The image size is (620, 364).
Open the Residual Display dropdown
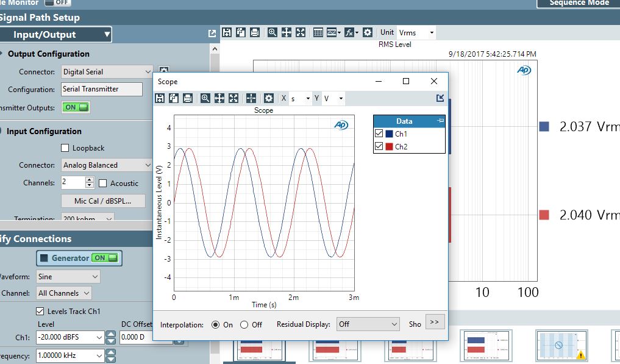[x=368, y=324]
